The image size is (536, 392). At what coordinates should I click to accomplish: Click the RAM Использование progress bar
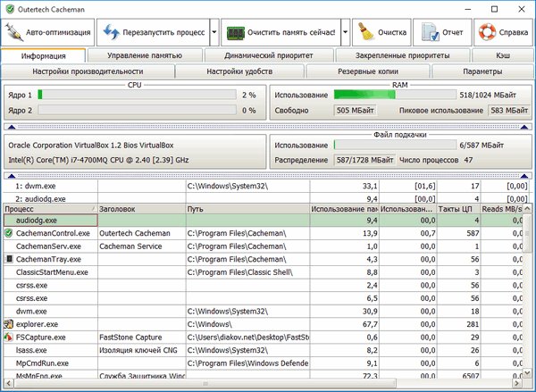tap(395, 95)
